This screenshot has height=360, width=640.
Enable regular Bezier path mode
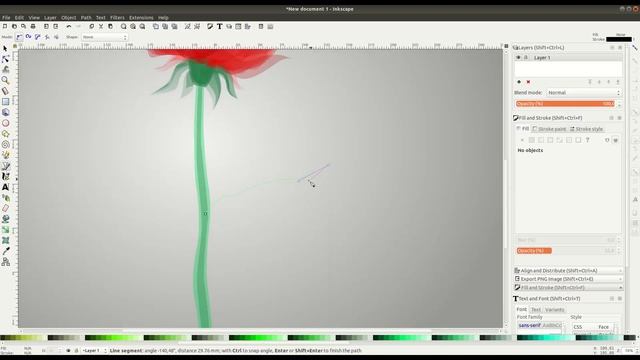(x=19, y=37)
